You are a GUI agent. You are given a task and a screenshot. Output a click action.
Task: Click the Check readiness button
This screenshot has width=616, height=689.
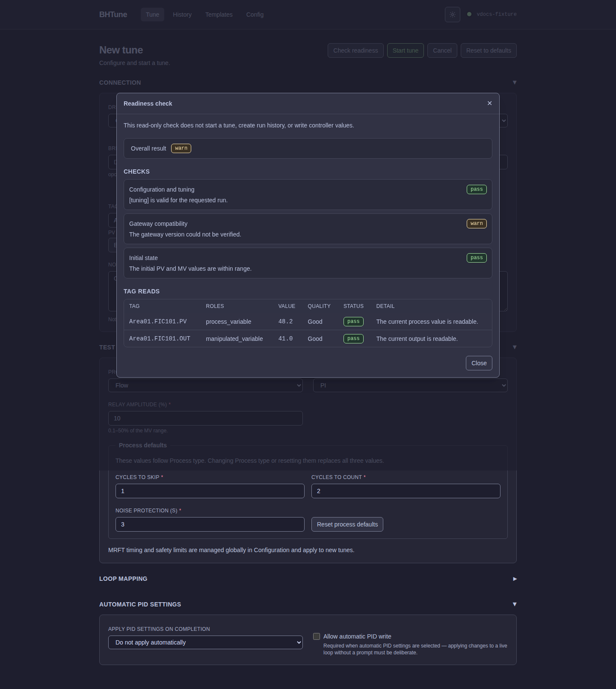click(355, 50)
